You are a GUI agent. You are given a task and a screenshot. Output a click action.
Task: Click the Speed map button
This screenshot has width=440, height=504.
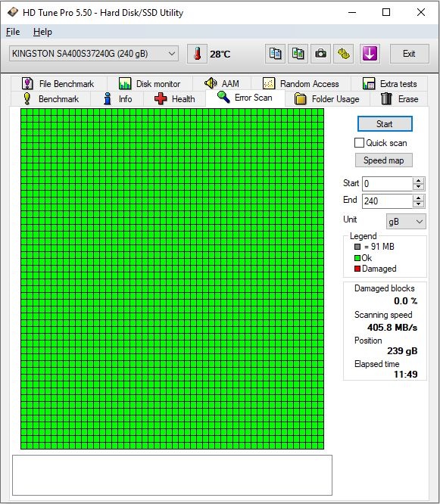tap(384, 160)
